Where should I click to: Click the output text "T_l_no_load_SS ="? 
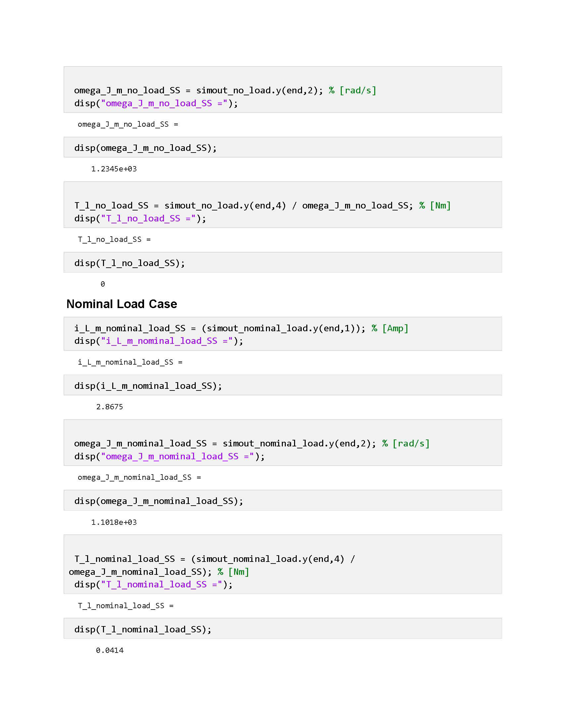(x=114, y=239)
